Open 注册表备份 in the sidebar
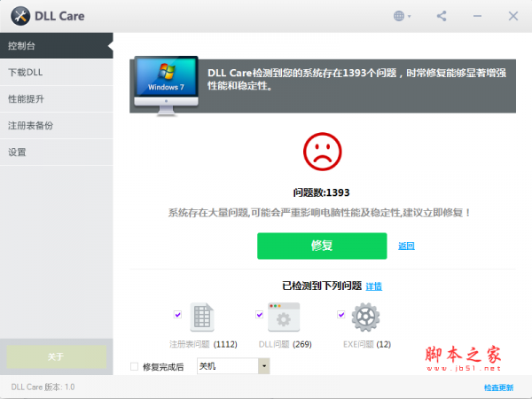532x399 pixels. (57, 126)
